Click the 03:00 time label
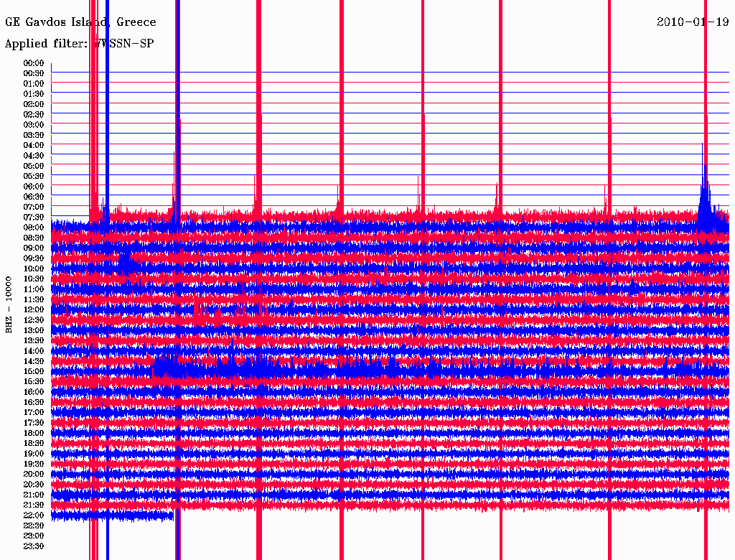Viewport: 735px width, 560px height. 34,125
